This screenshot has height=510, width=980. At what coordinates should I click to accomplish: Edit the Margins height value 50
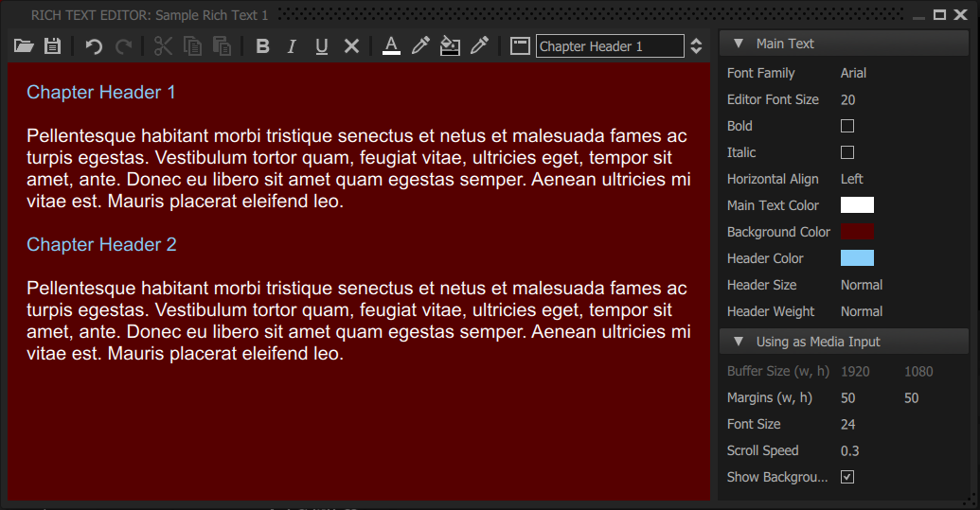click(911, 398)
